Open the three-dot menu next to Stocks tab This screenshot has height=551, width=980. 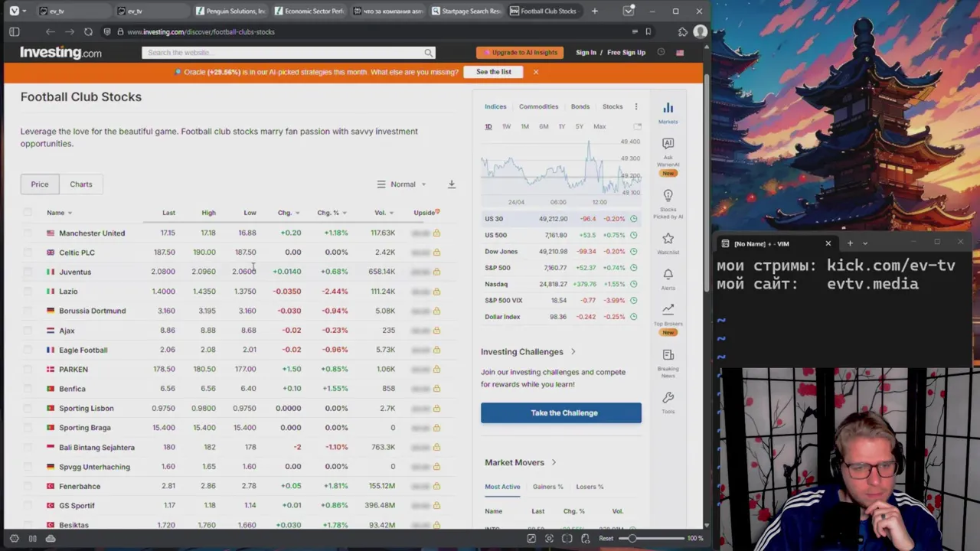coord(635,106)
